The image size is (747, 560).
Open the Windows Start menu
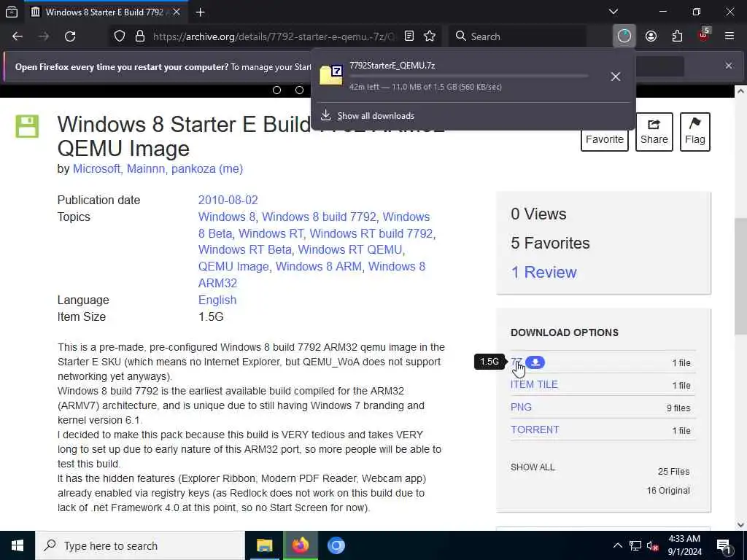18,545
